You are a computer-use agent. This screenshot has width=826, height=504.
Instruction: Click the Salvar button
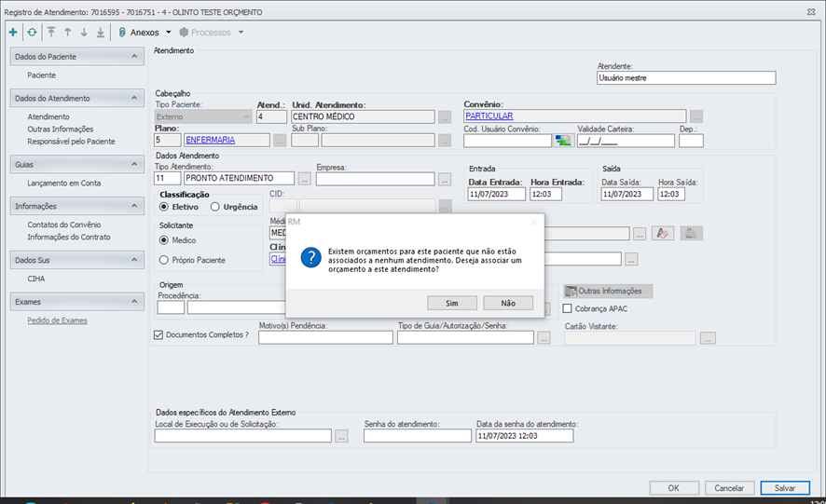pyautogui.click(x=785, y=488)
